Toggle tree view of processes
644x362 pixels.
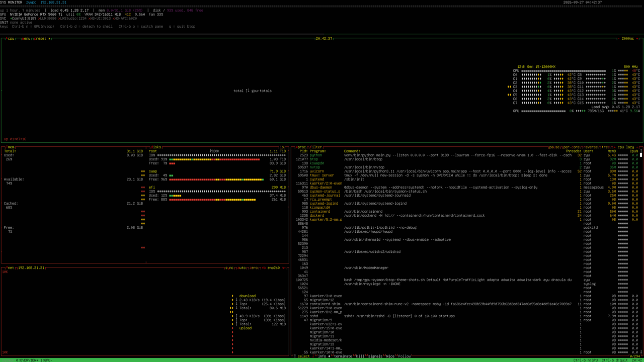pyautogui.click(x=606, y=147)
